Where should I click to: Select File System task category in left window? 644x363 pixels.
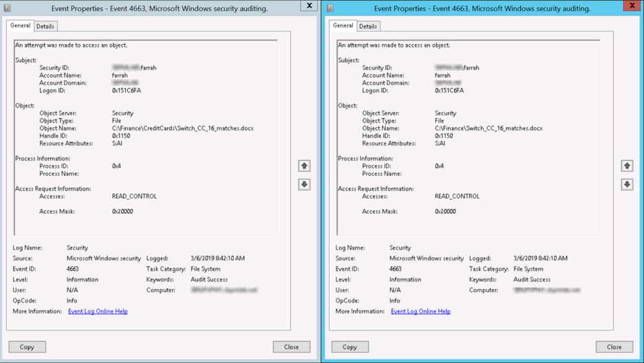click(x=205, y=269)
